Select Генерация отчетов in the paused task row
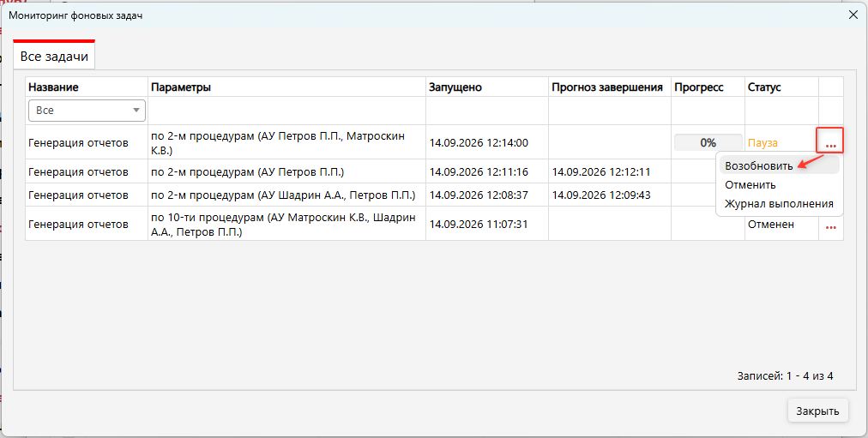This screenshot has height=438, width=868. click(78, 142)
